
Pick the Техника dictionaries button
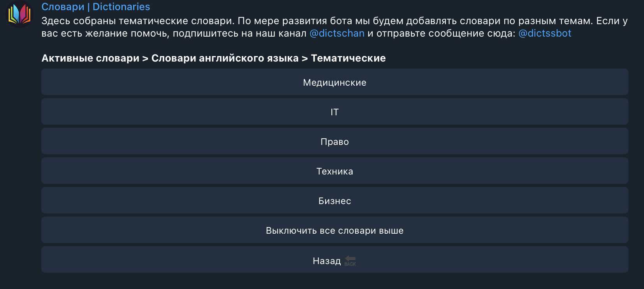[334, 171]
